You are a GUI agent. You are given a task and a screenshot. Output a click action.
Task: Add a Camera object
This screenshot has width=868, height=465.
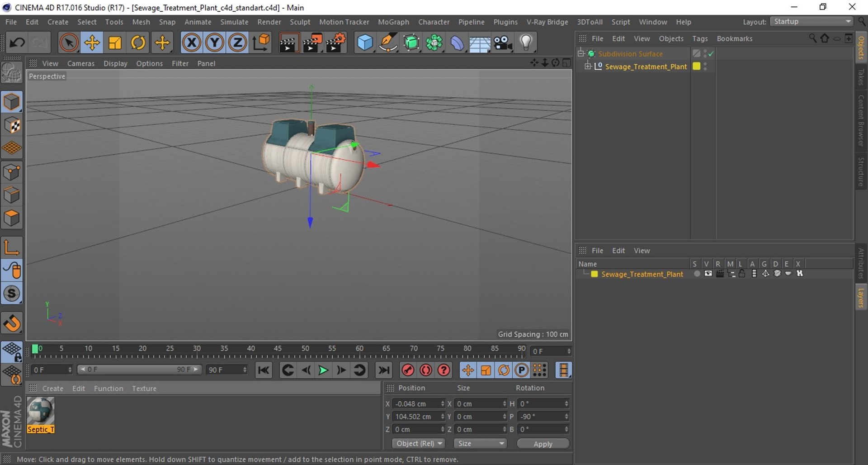pyautogui.click(x=503, y=43)
